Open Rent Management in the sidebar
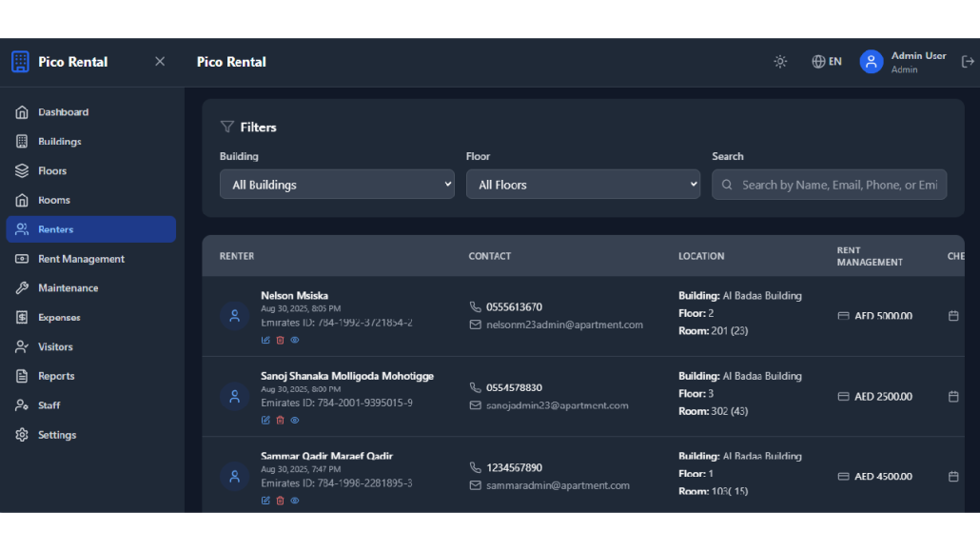Viewport: 980px width, 551px height. (81, 259)
